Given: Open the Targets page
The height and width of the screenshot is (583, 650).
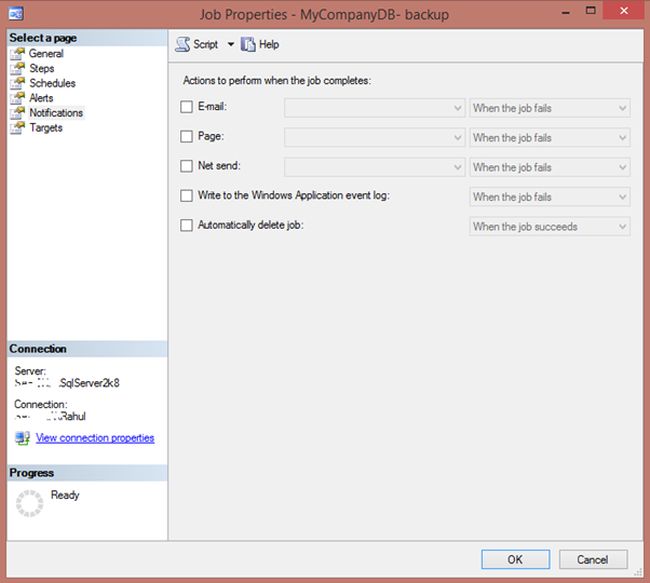Looking at the screenshot, I should coord(46,128).
